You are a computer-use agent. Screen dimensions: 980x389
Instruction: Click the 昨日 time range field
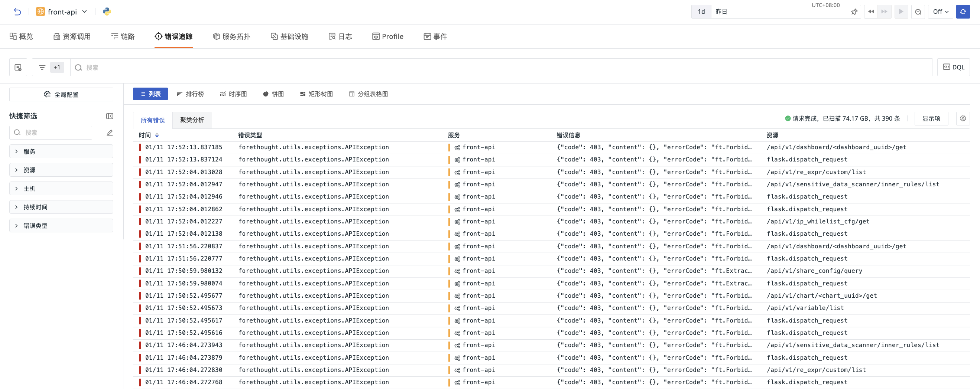tap(779, 12)
